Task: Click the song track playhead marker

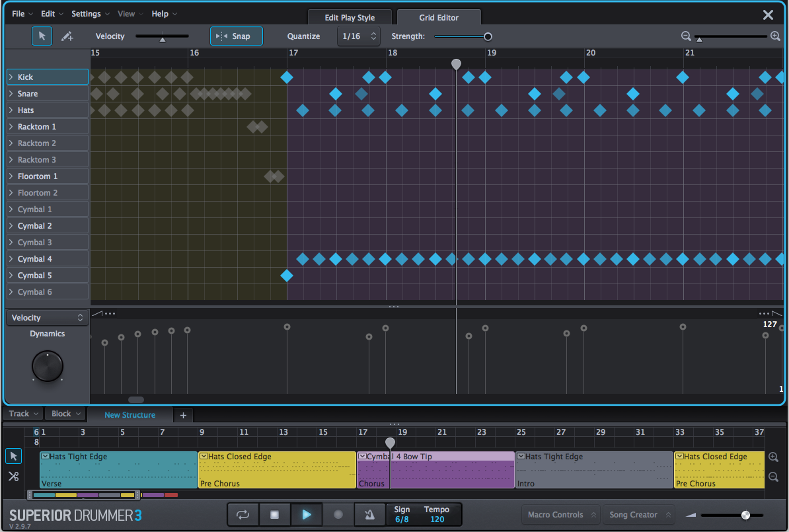Action: (390, 442)
